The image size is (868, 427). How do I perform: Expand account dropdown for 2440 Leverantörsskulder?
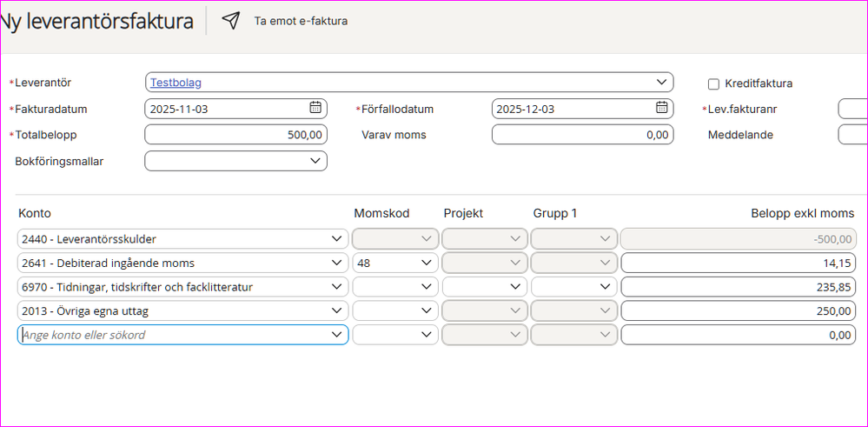point(336,238)
